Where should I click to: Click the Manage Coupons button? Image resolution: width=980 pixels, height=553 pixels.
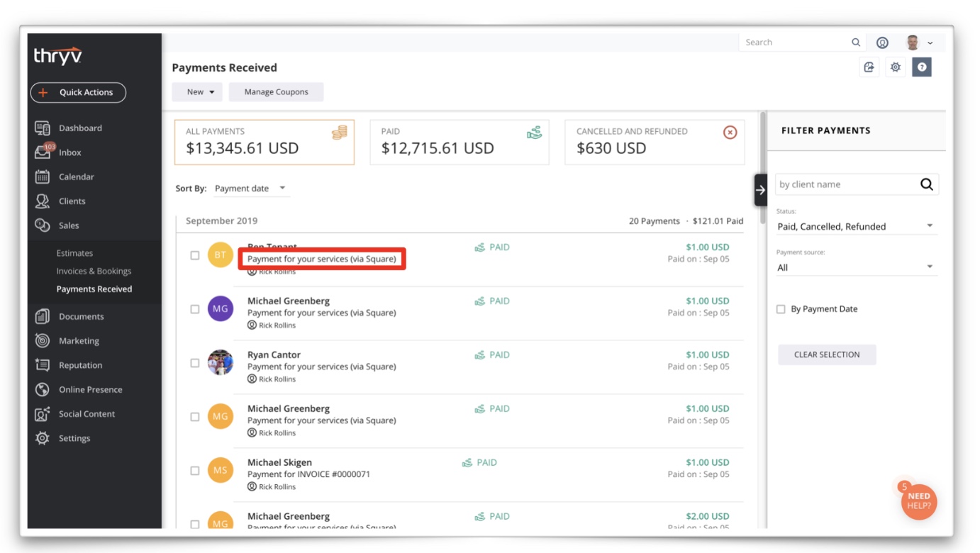276,91
